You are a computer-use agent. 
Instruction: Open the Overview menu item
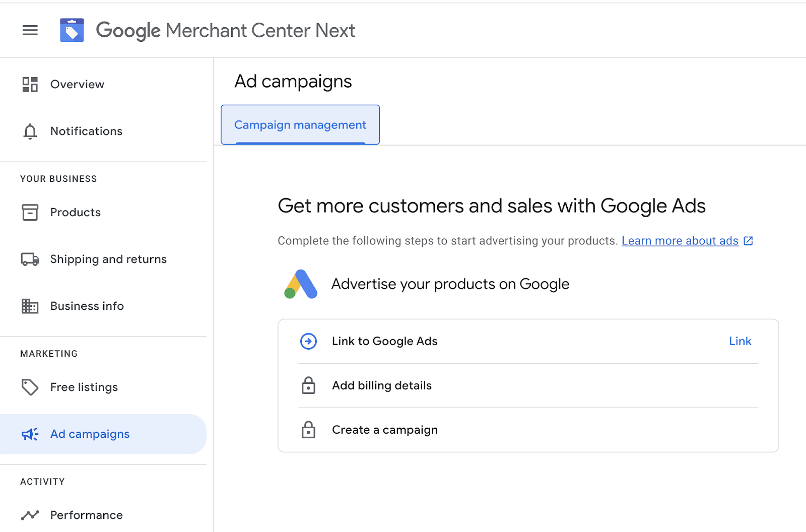tap(77, 84)
